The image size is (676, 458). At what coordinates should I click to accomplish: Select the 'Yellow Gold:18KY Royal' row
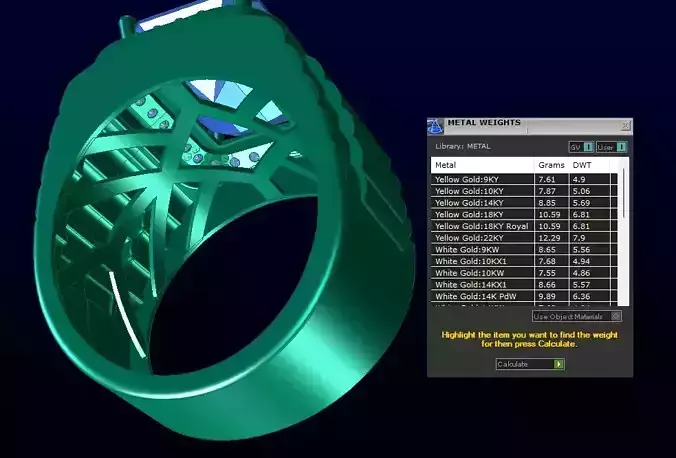coord(524,226)
